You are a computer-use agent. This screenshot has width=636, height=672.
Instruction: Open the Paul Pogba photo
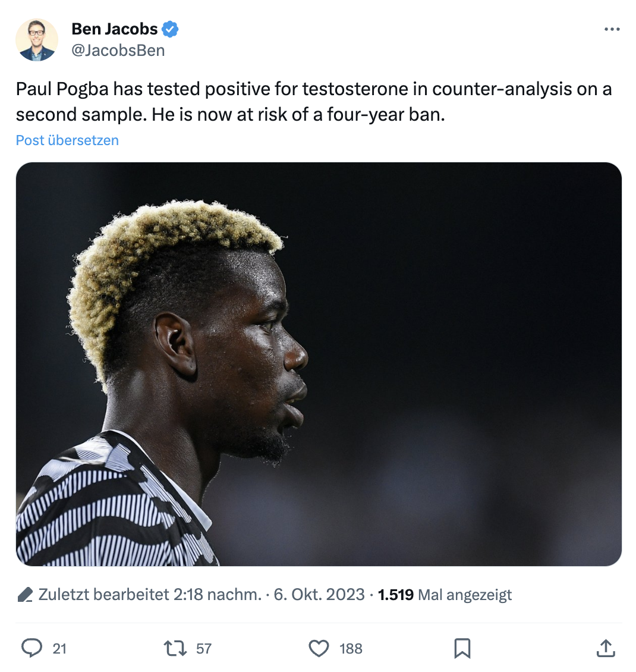[319, 364]
